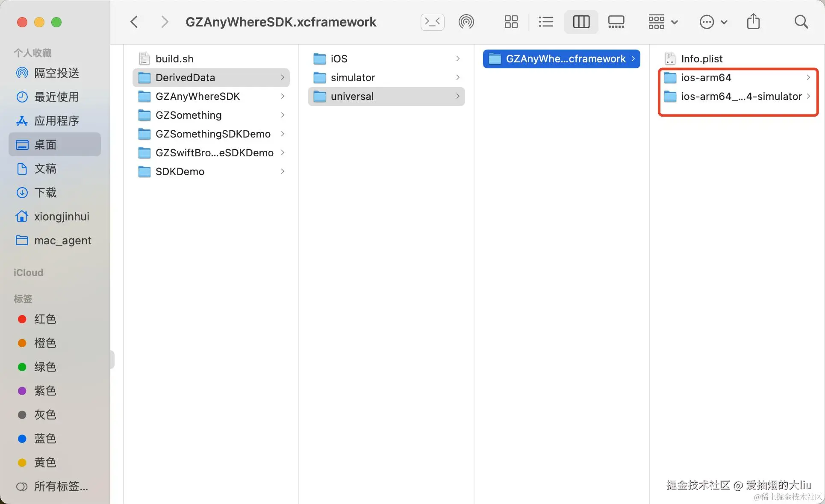Select the column view button

point(581,22)
